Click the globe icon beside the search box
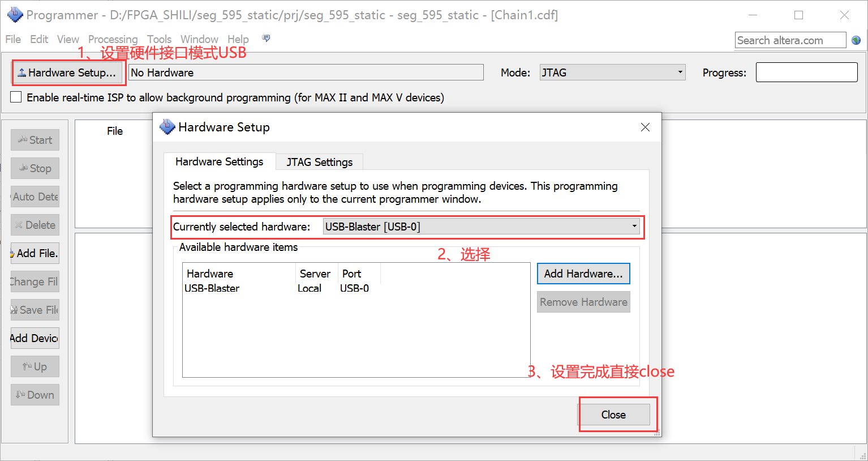This screenshot has height=461, width=868. pos(856,40)
